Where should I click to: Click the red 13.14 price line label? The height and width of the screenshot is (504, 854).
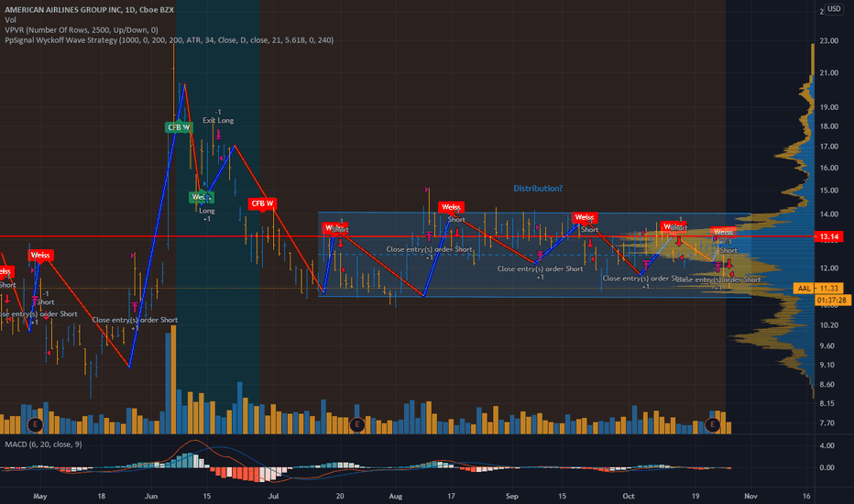tap(829, 236)
